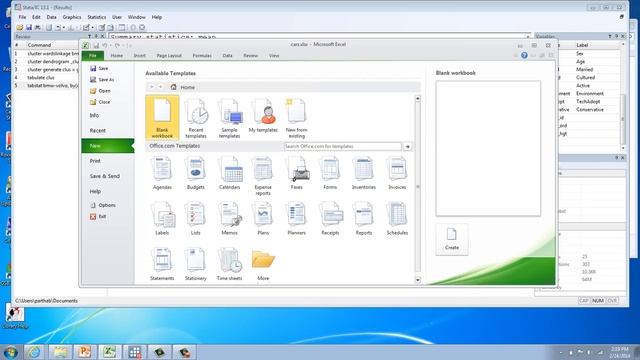
Task: Open the Expense reports category
Action: 263,176
